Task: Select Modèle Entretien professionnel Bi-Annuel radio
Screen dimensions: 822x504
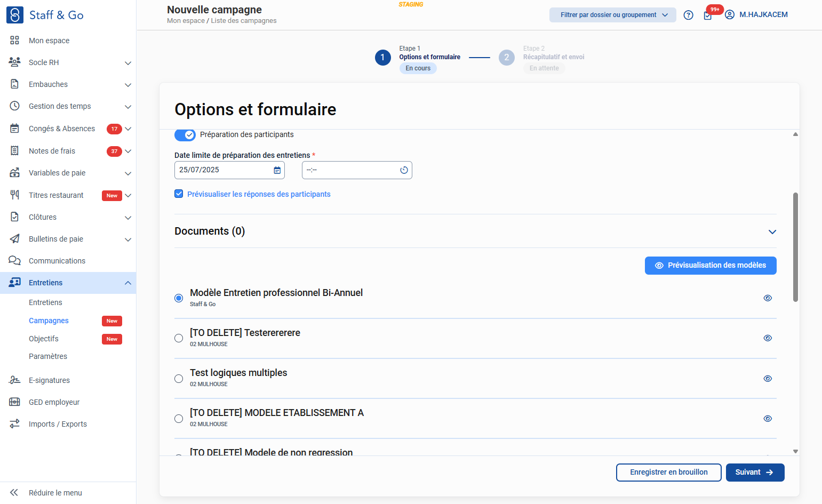Action: click(x=179, y=298)
